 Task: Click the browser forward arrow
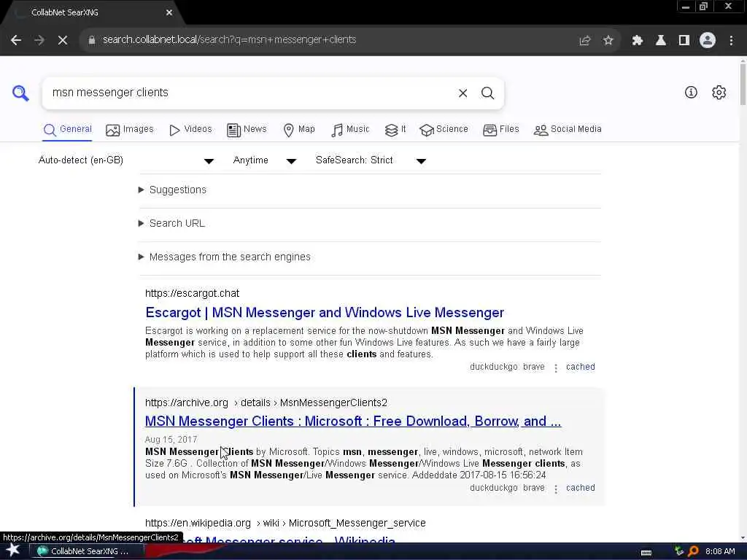[39, 40]
